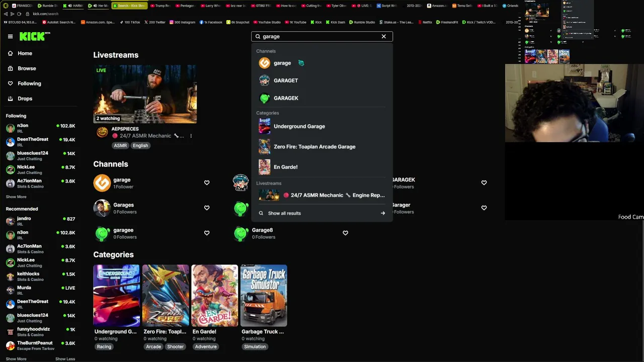Expand Recommended list with Show More

click(x=16, y=359)
